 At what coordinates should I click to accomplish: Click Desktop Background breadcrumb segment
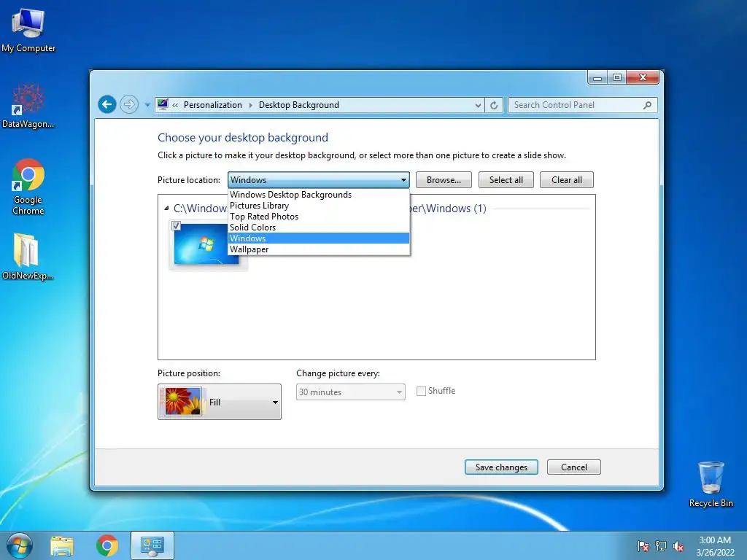click(298, 105)
